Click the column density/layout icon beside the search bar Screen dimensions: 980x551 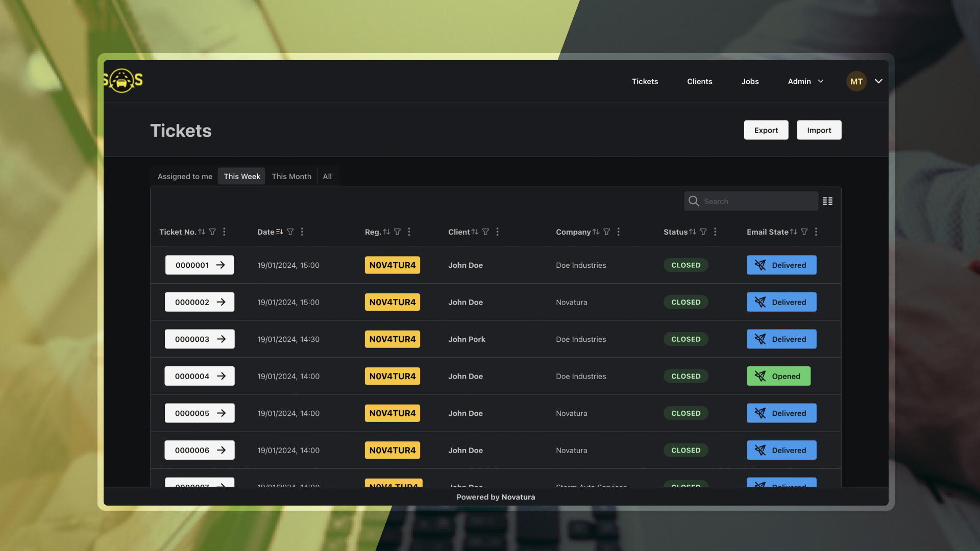827,201
